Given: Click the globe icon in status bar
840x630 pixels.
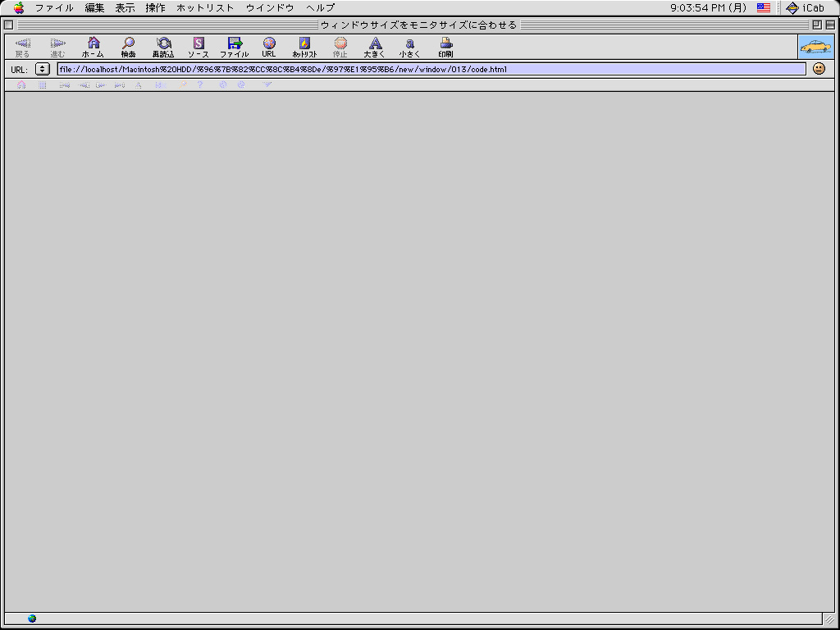Looking at the screenshot, I should pyautogui.click(x=32, y=619).
